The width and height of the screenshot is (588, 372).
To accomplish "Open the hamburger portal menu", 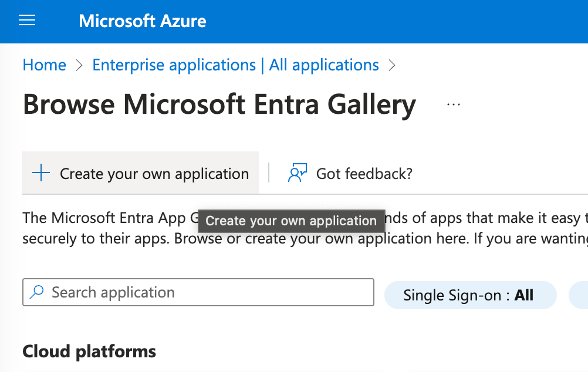I will point(27,21).
